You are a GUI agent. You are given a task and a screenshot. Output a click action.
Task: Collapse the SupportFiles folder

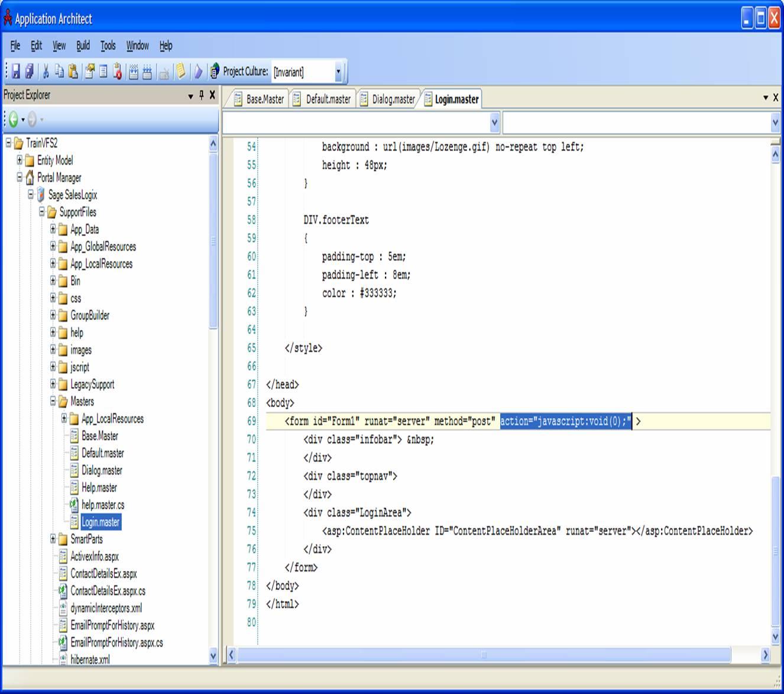(42, 211)
